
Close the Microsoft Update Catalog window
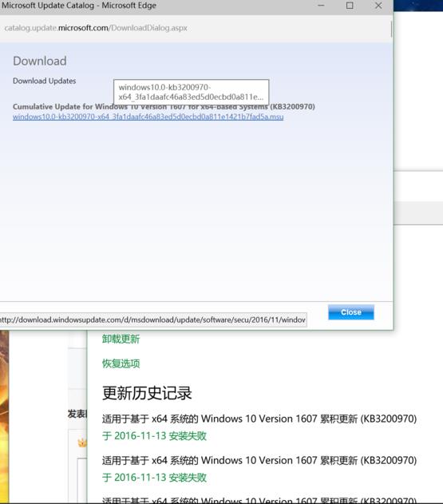click(x=378, y=6)
